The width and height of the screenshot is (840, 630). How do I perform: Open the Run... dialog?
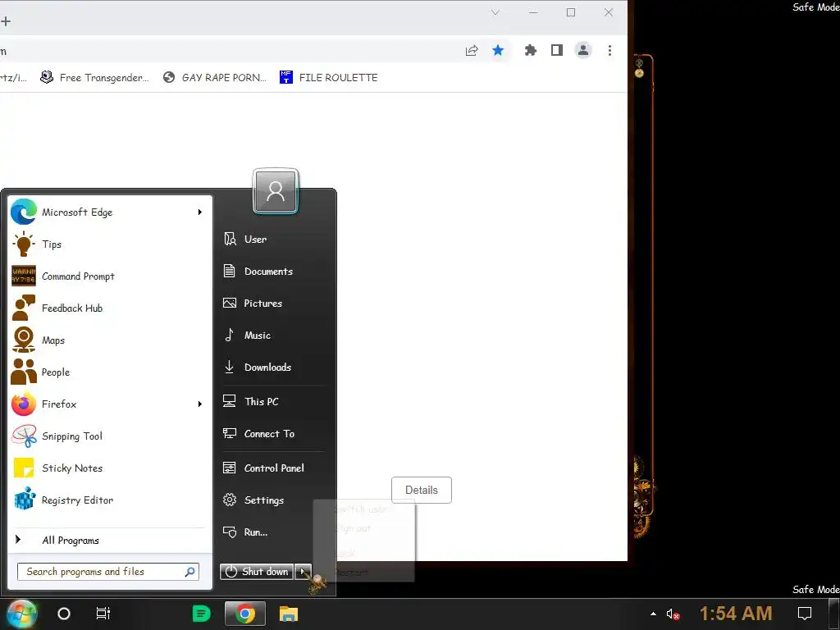point(273,532)
